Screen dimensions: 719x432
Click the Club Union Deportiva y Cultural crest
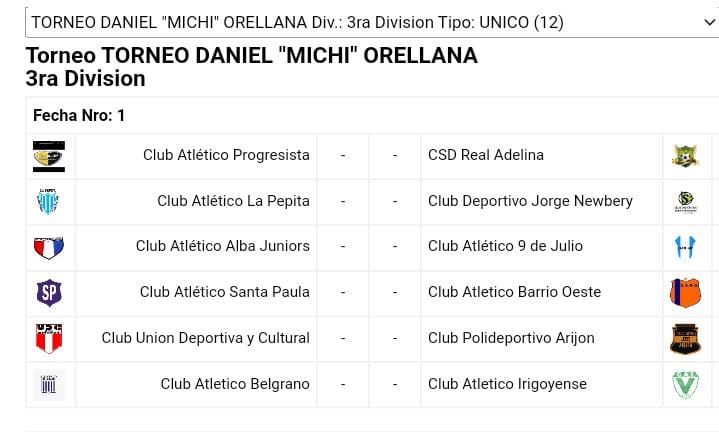(48, 338)
